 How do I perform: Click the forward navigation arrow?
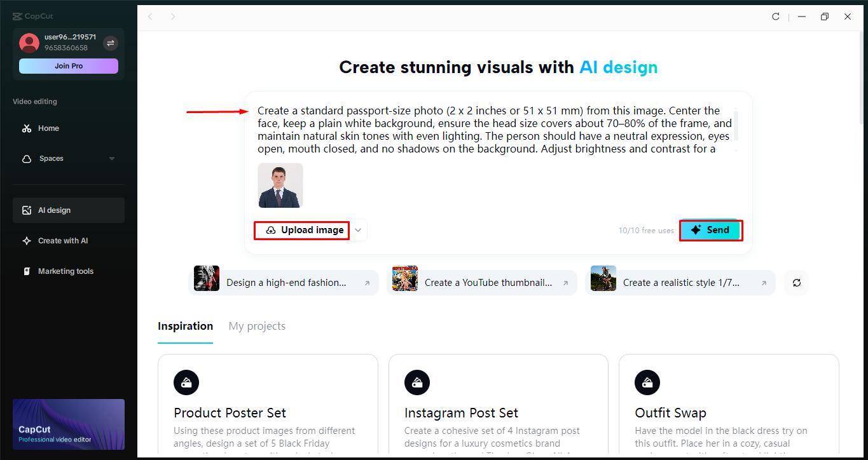click(173, 17)
